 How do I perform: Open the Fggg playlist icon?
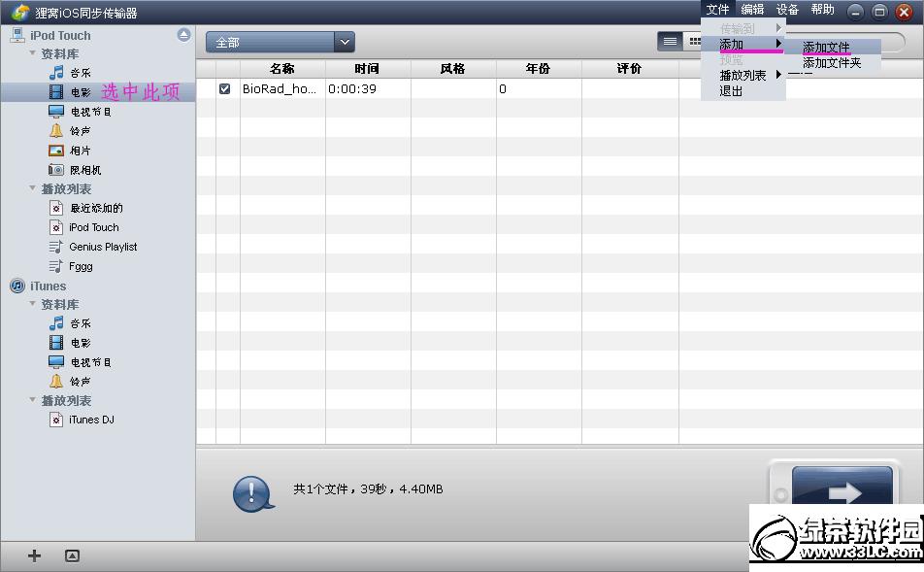click(x=56, y=266)
